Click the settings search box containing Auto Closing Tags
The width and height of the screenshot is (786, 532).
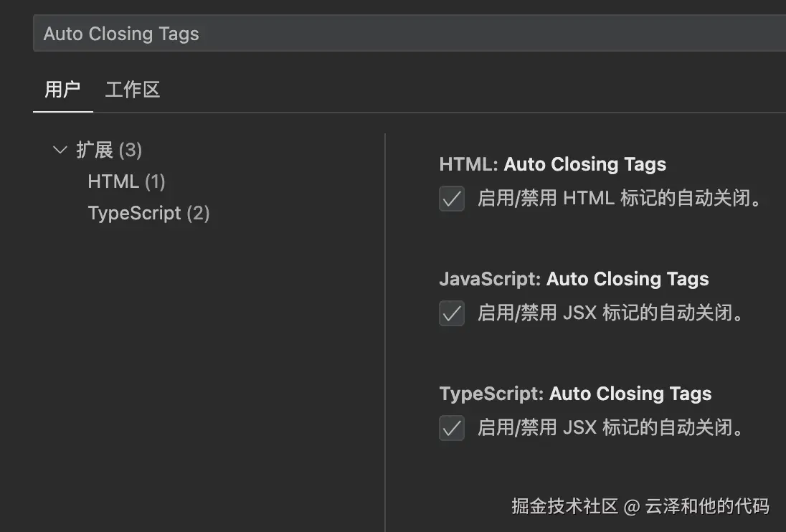(409, 34)
